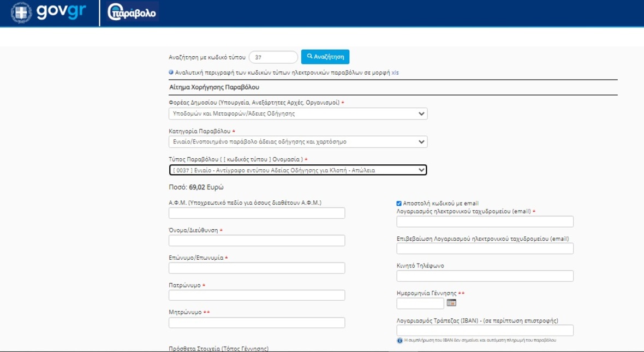
Task: Click the Πρόσθετα Στοιχεία (Τόπος Γέννησης) label
Action: (x=218, y=349)
